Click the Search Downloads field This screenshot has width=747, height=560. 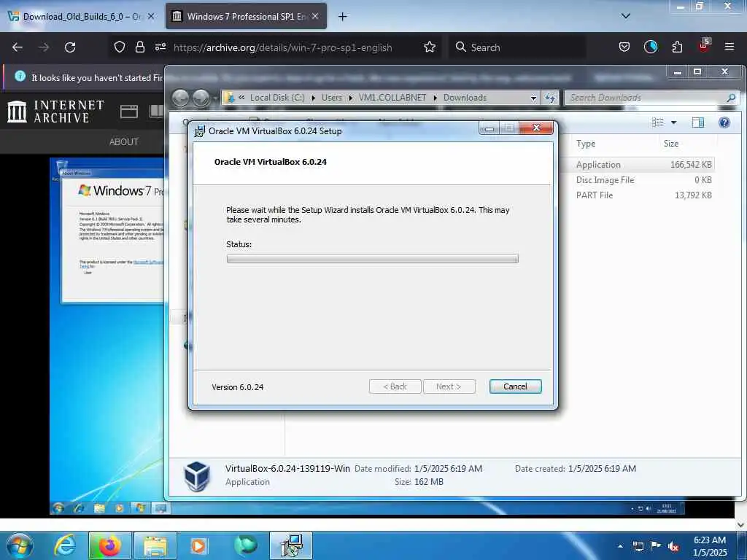tap(651, 98)
